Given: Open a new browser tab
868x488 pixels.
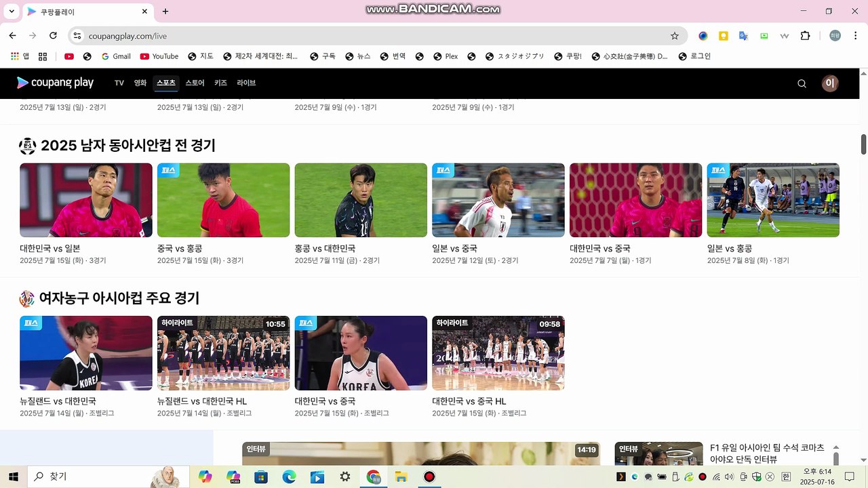Looking at the screenshot, I should point(165,12).
